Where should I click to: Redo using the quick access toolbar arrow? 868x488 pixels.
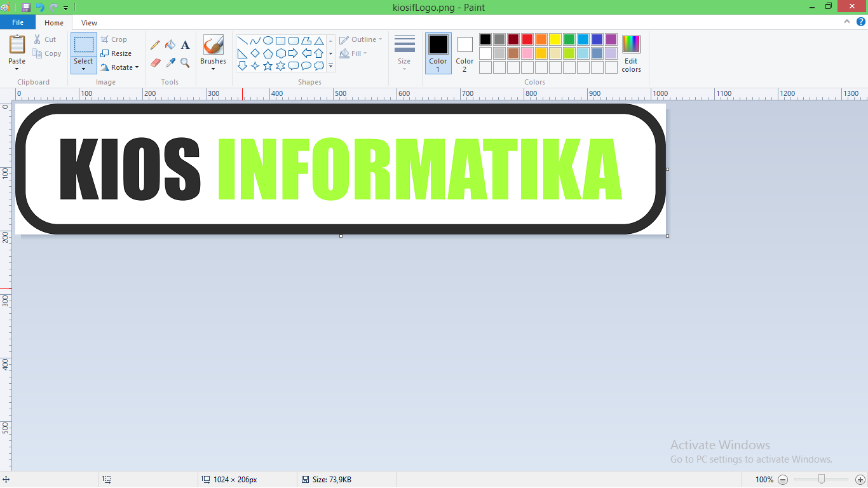(x=54, y=8)
